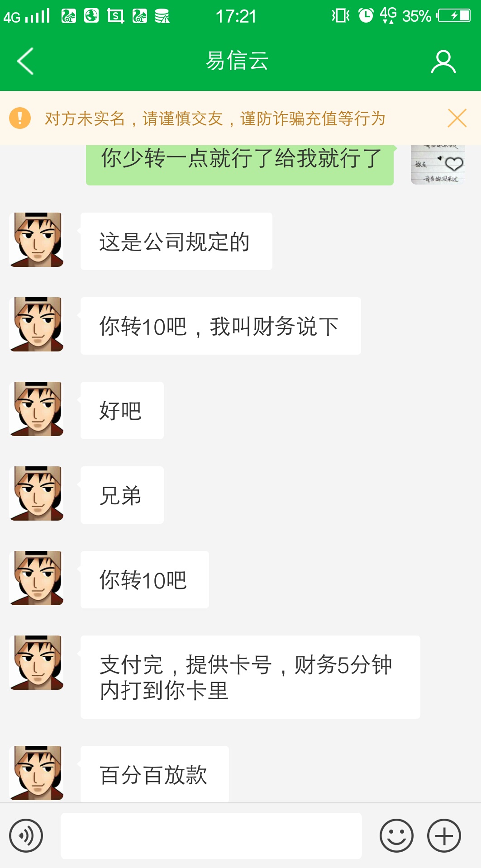Tap the 好吧 message bubble
The image size is (481, 868).
122,410
